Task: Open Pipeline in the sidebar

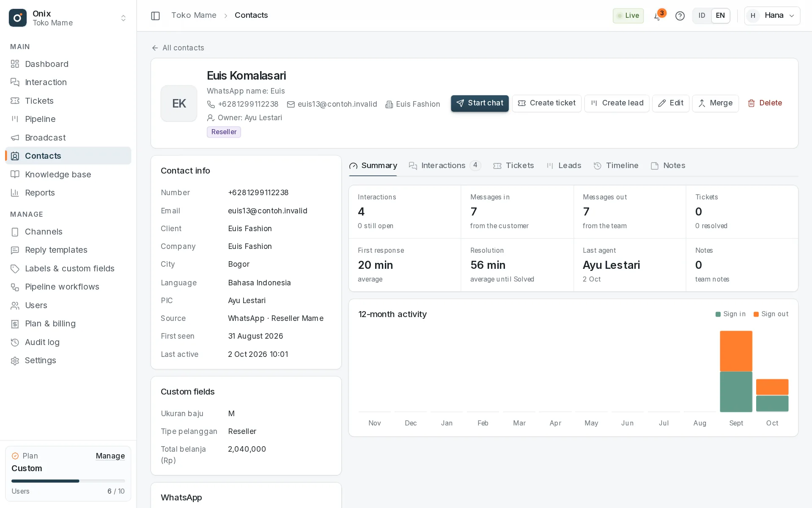Action: tap(68, 119)
